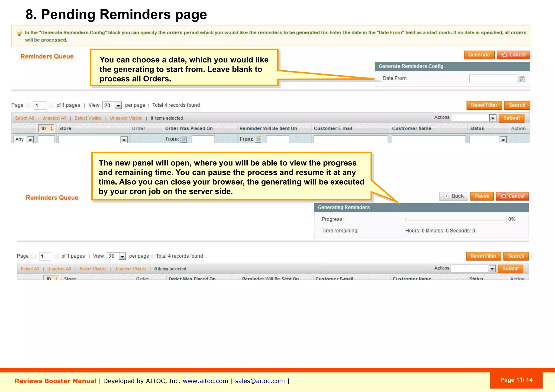Image resolution: width=555 pixels, height=392 pixels.
Task: Open the Any selection filter dropdown
Action: click(24, 139)
